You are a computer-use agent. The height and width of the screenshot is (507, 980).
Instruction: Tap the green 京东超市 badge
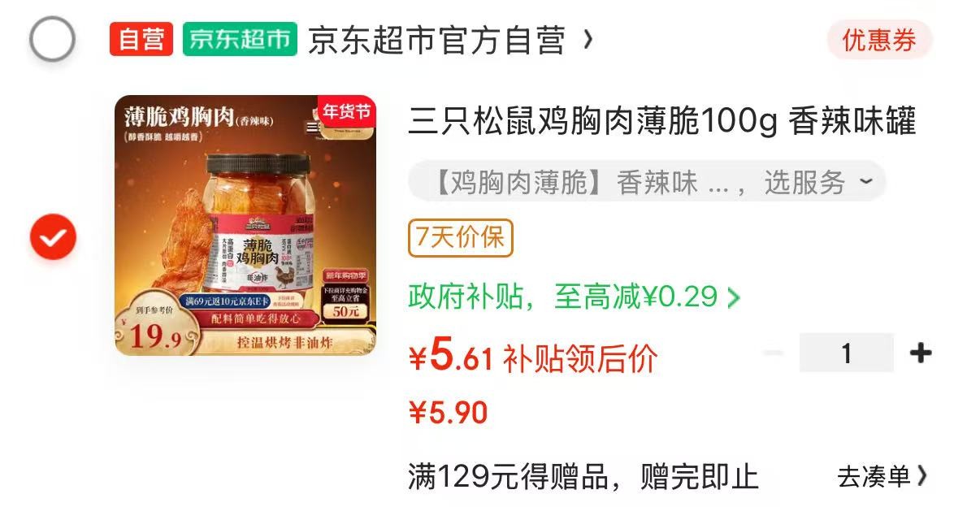[240, 39]
